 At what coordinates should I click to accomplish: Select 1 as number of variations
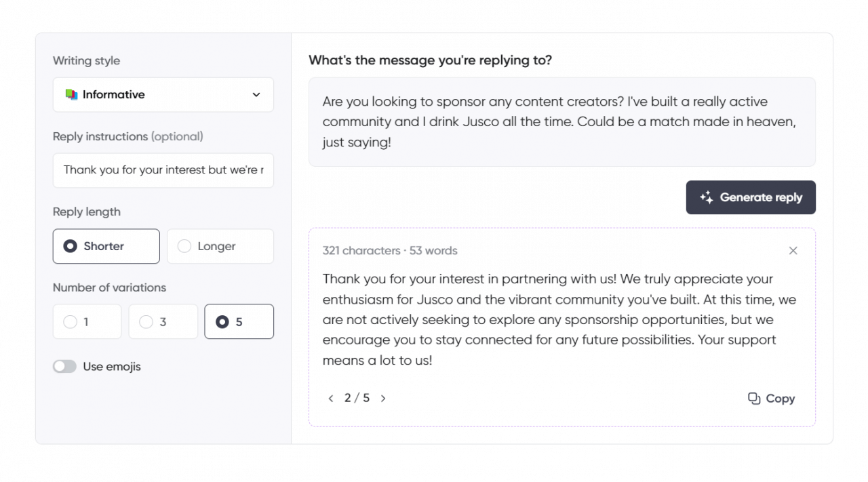[x=87, y=322]
